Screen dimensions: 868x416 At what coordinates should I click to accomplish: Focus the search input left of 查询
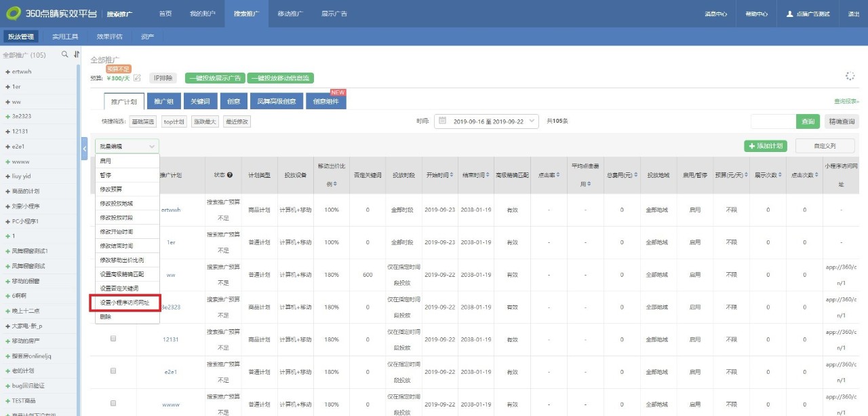pyautogui.click(x=773, y=121)
